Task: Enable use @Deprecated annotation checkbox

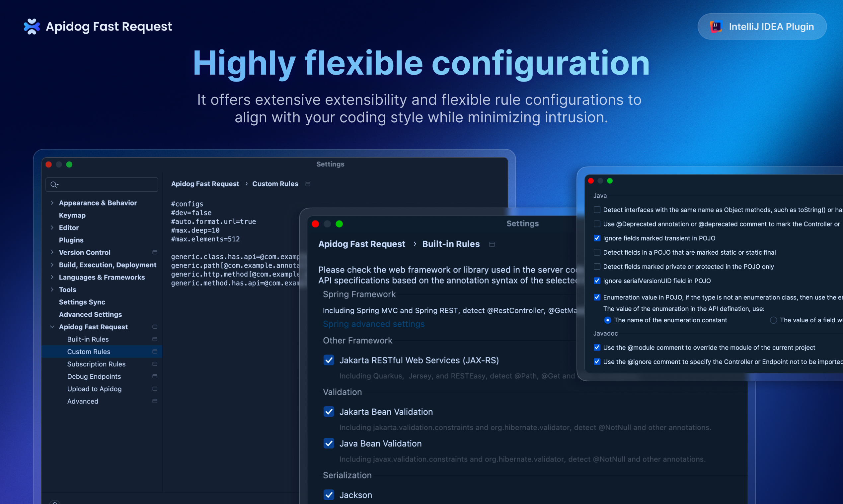Action: coord(597,224)
